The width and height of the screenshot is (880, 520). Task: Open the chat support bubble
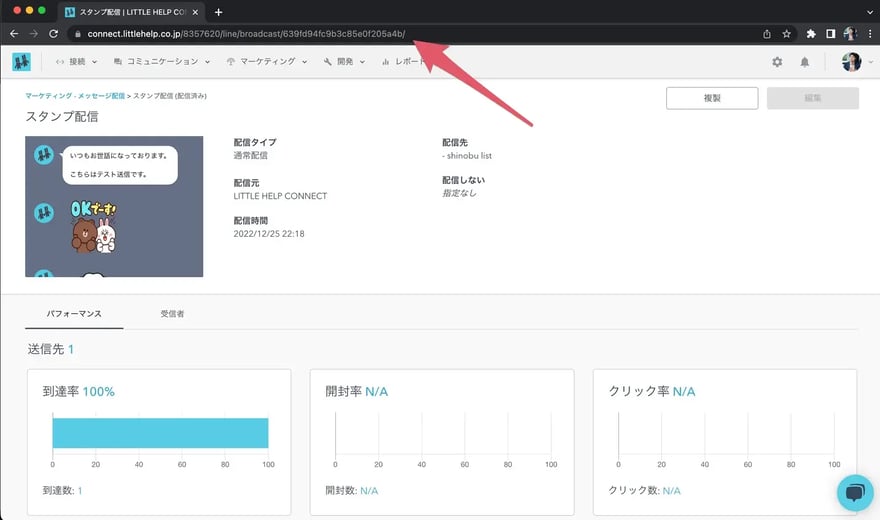coord(854,492)
